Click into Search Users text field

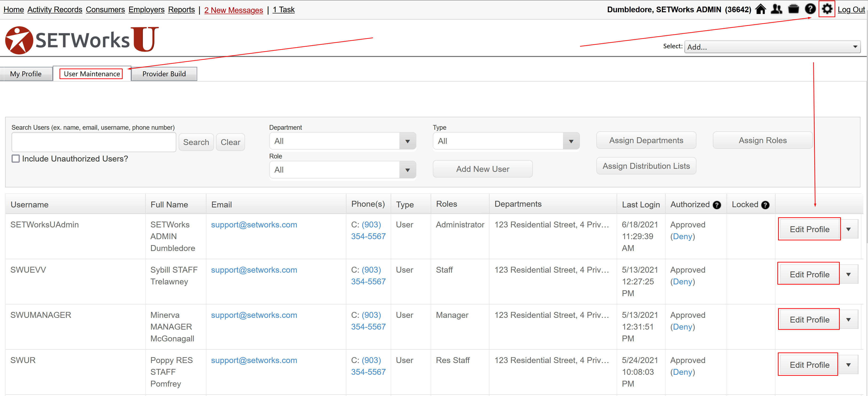click(94, 142)
